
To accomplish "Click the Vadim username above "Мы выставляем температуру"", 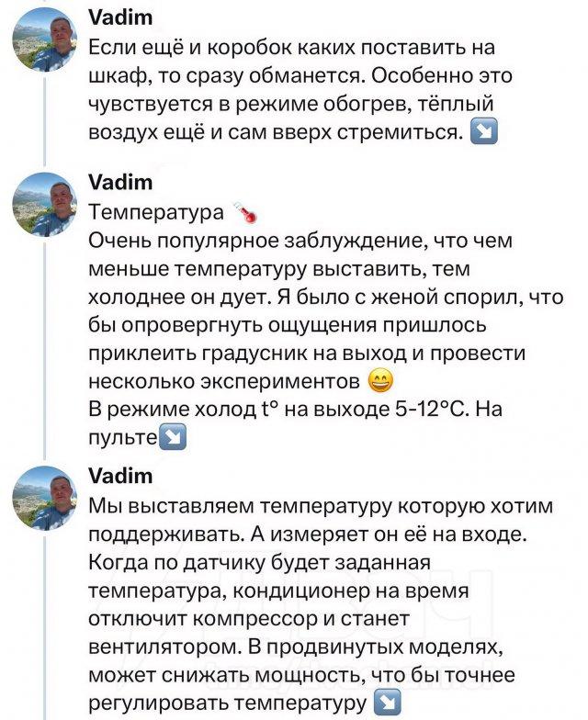I will 120,476.
